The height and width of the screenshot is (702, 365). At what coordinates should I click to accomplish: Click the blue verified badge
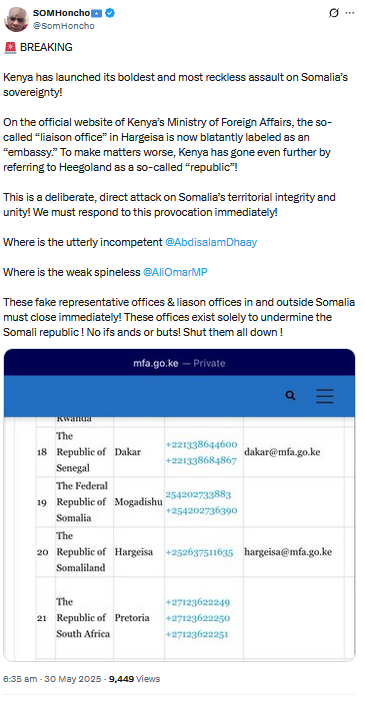pos(110,13)
